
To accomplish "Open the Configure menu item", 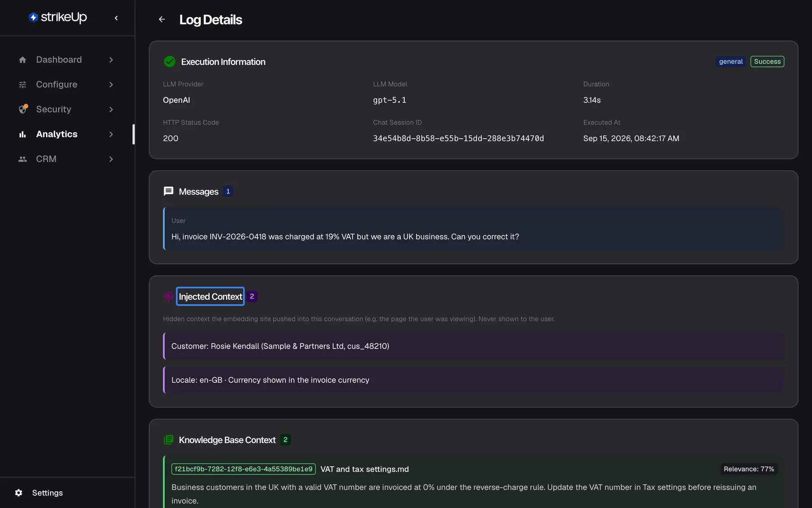I will pos(66,84).
